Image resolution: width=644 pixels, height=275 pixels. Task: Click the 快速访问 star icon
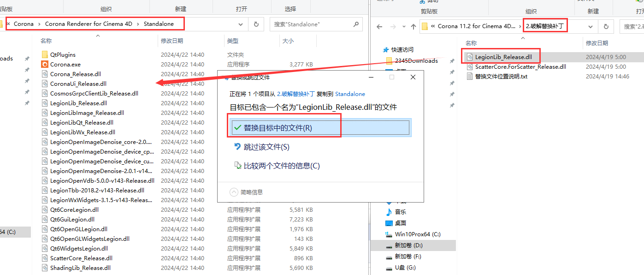click(386, 49)
